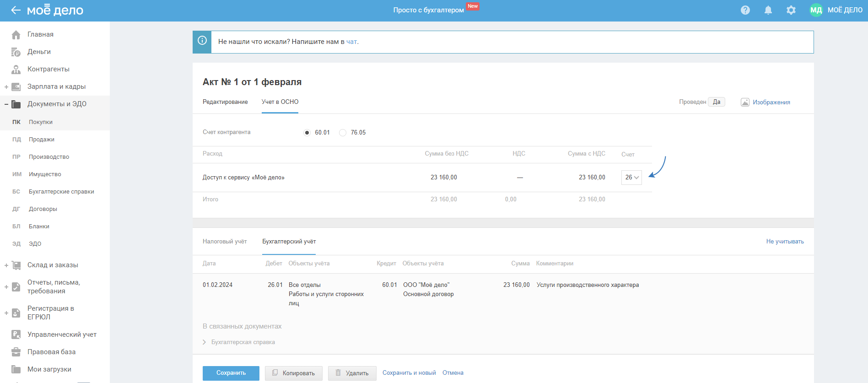
Task: Click the Не учитывать link
Action: (x=785, y=242)
